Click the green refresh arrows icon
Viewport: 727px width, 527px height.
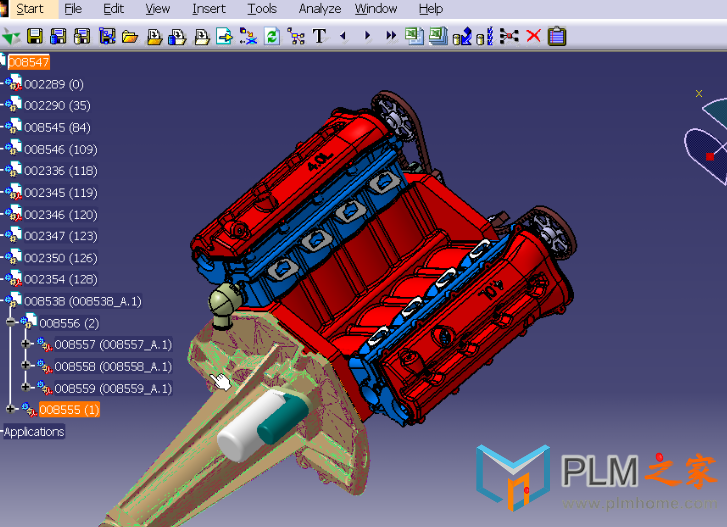[272, 36]
